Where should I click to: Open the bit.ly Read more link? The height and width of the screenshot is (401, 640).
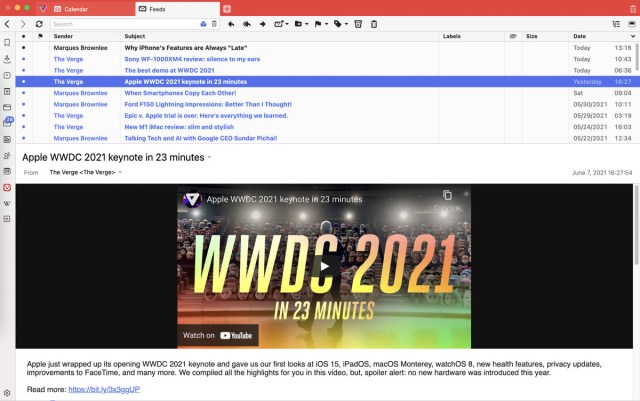point(104,390)
